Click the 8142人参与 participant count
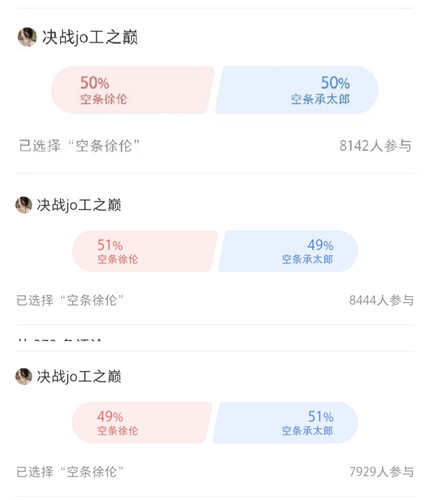Image resolution: width=430 pixels, height=500 pixels. pos(375,146)
